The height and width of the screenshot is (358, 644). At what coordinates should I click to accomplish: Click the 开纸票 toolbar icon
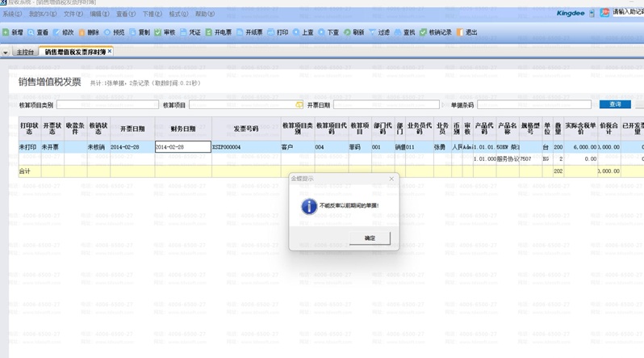(240, 32)
